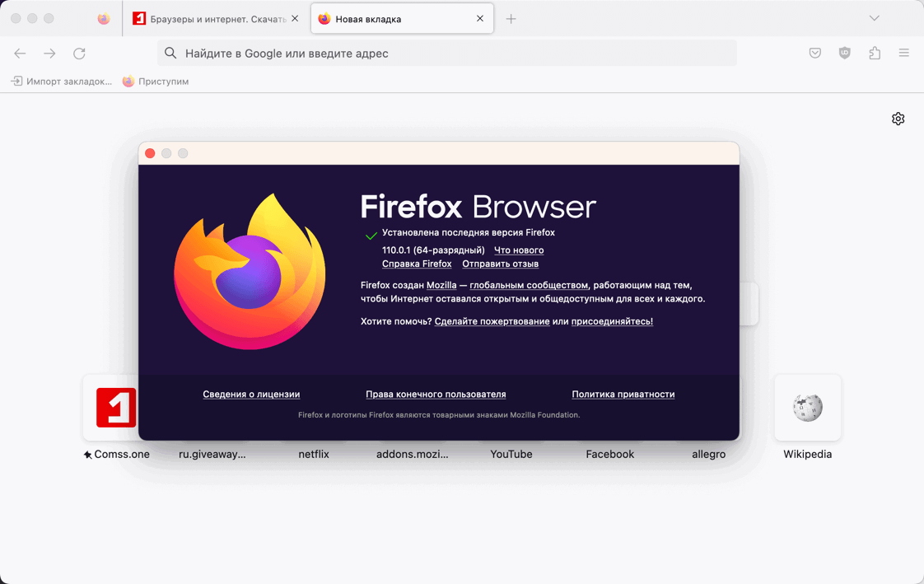Viewport: 924px width, 584px height.
Task: Click the Firefox logo in About dialog
Action: coord(250,271)
